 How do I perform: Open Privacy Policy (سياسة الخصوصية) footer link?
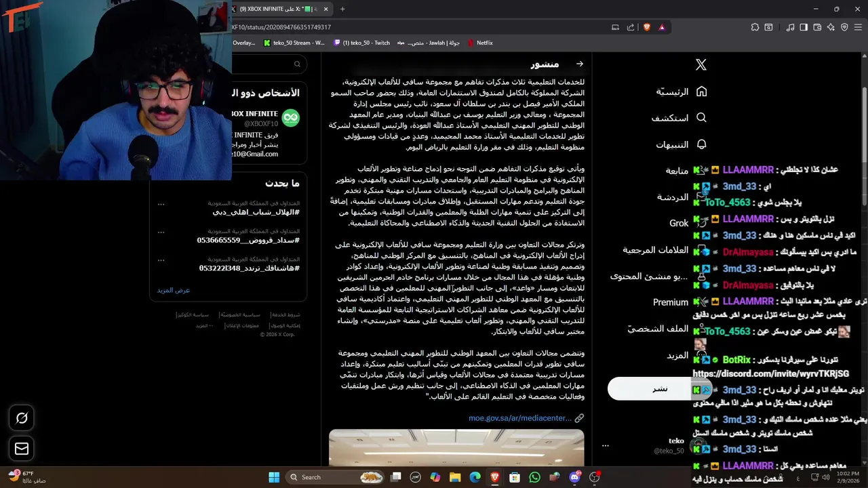point(241,314)
